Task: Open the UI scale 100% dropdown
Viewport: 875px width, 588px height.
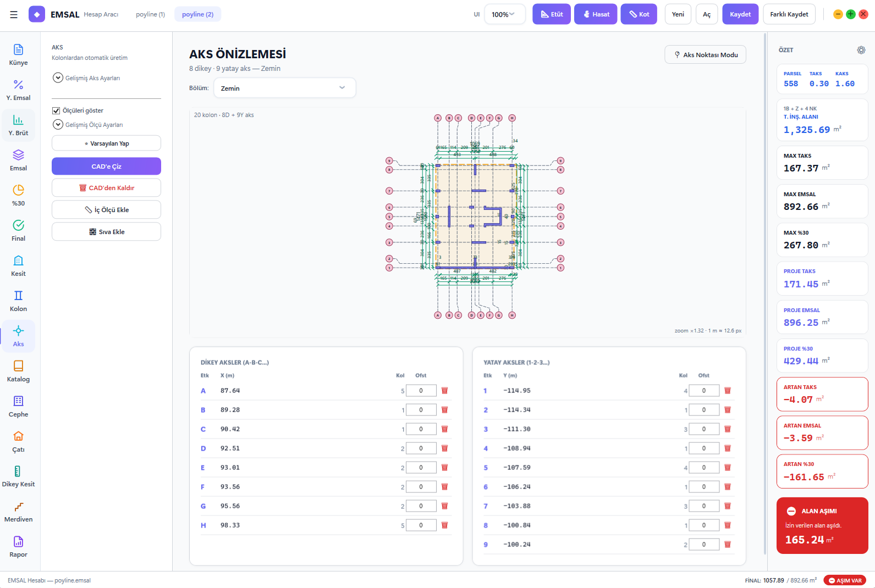Action: (504, 14)
